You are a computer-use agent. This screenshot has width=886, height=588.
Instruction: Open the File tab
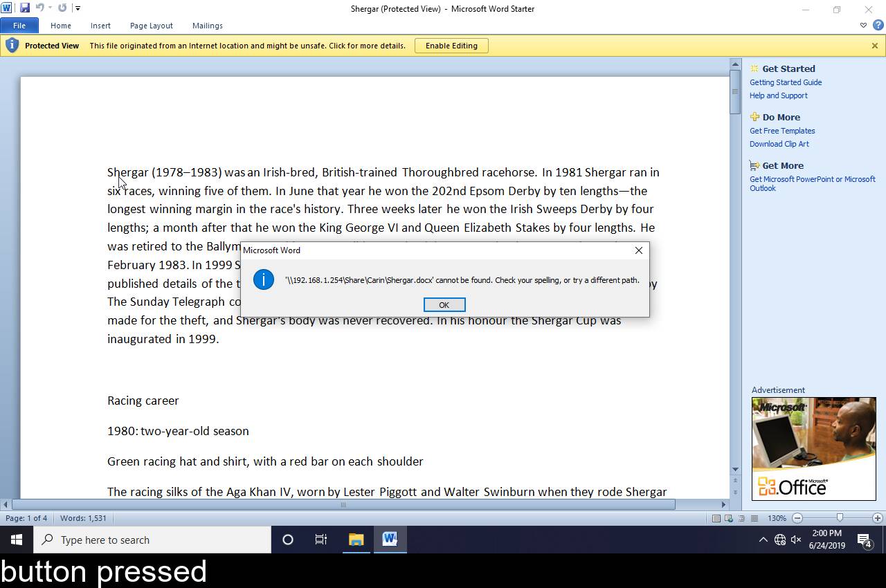pos(19,26)
